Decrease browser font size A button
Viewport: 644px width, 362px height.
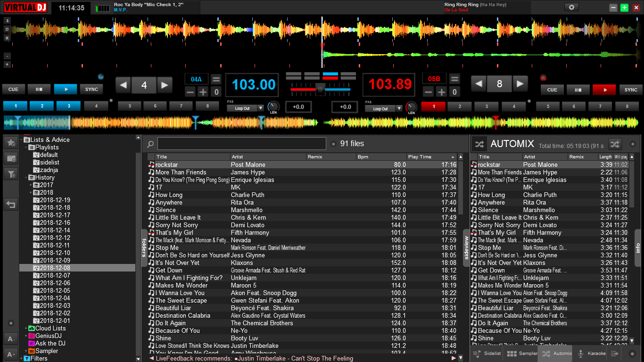11,339
